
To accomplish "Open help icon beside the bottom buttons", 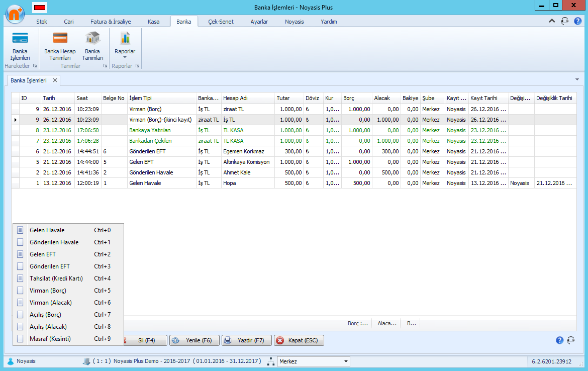I will (559, 340).
